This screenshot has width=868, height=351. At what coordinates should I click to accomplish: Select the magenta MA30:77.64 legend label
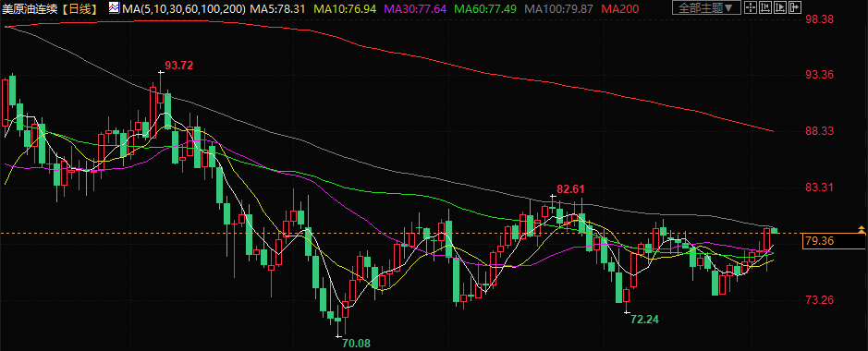pos(415,8)
